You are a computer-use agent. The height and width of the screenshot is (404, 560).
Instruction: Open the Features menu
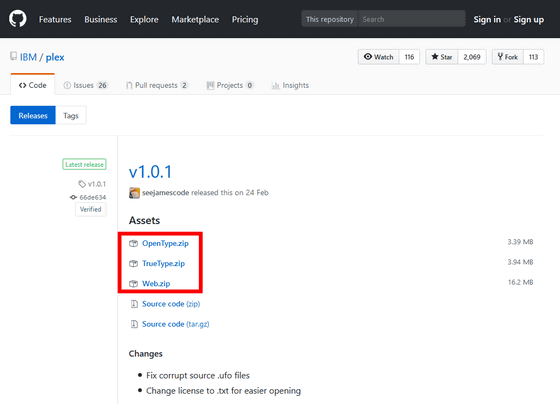click(x=55, y=19)
